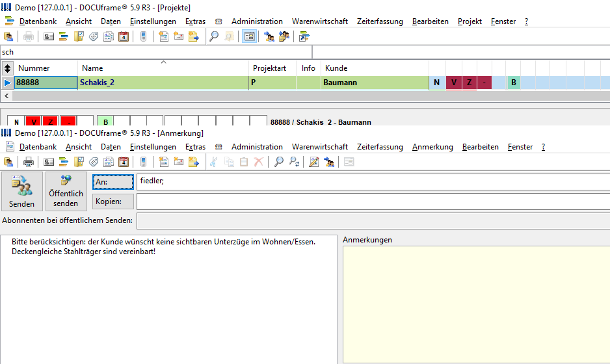Screen dimensions: 610x364
Task: Click the address card icon in Projekte toolbar
Action: pyautogui.click(x=49, y=37)
